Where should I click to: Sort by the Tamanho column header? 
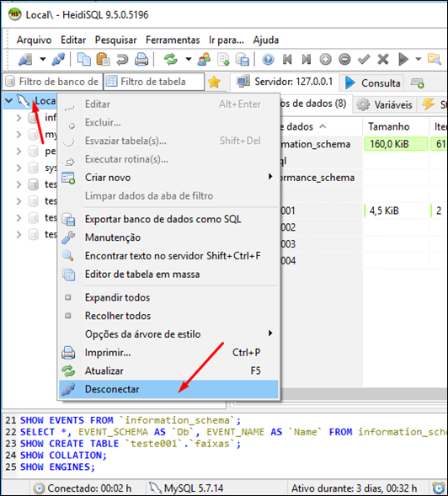point(396,127)
